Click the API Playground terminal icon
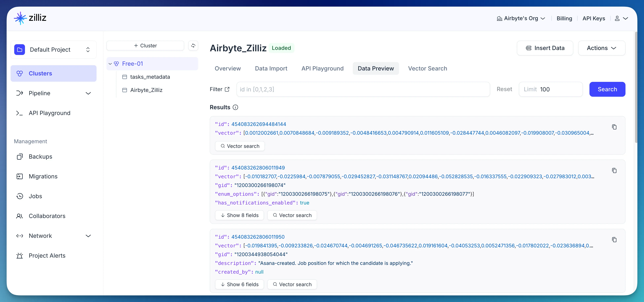The height and width of the screenshot is (302, 644). click(x=20, y=113)
